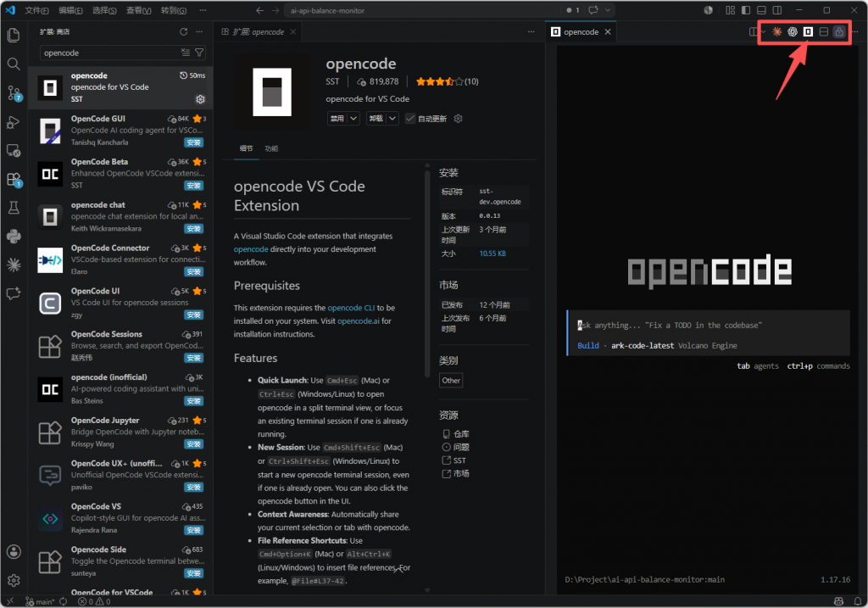Switch to the Features tab of extension page
868x608 pixels.
[x=271, y=148]
